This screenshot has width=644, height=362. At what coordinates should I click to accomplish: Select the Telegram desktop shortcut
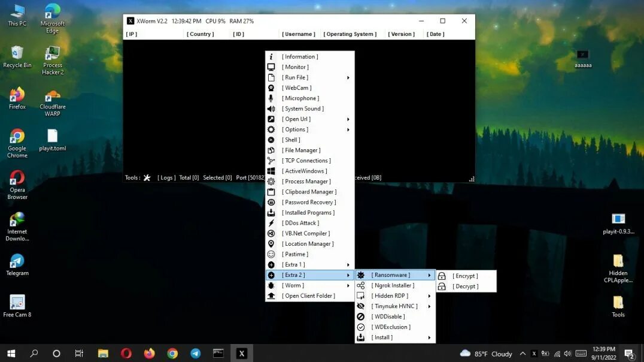pyautogui.click(x=17, y=265)
